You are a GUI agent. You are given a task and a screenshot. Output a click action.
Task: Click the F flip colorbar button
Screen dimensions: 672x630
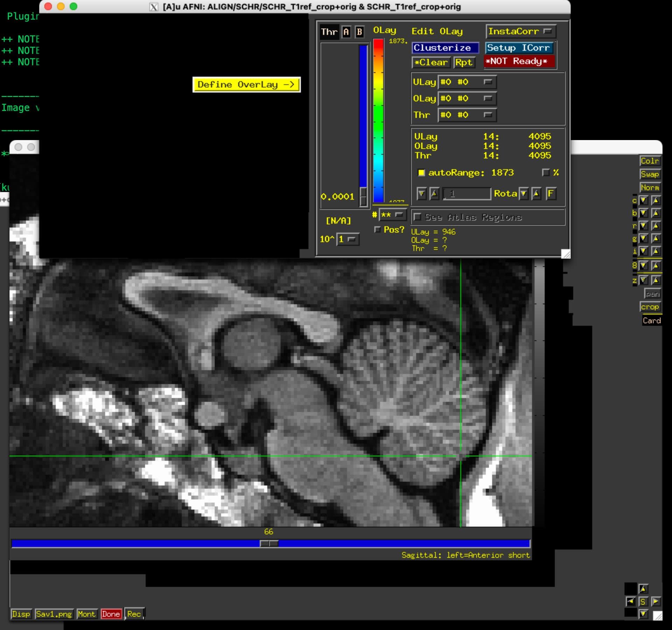(551, 194)
